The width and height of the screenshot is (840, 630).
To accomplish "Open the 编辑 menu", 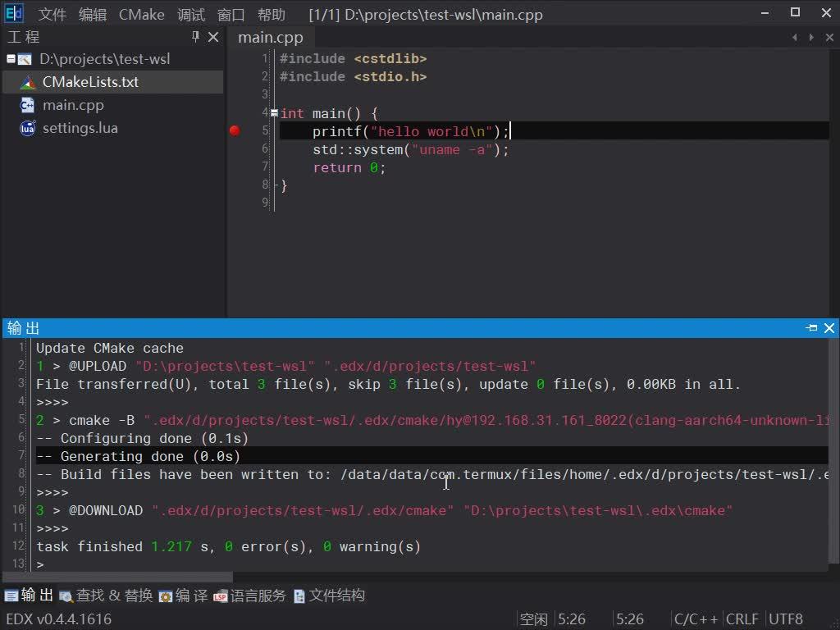I will click(92, 15).
